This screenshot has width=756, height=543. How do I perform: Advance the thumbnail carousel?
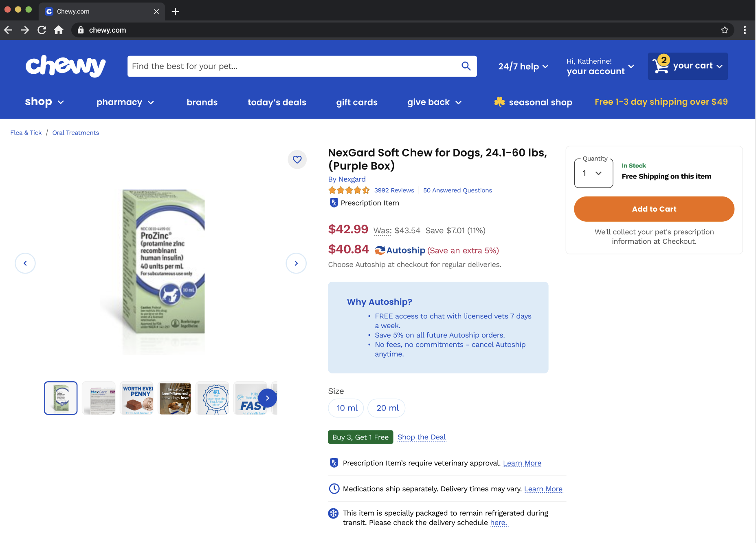pyautogui.click(x=268, y=398)
